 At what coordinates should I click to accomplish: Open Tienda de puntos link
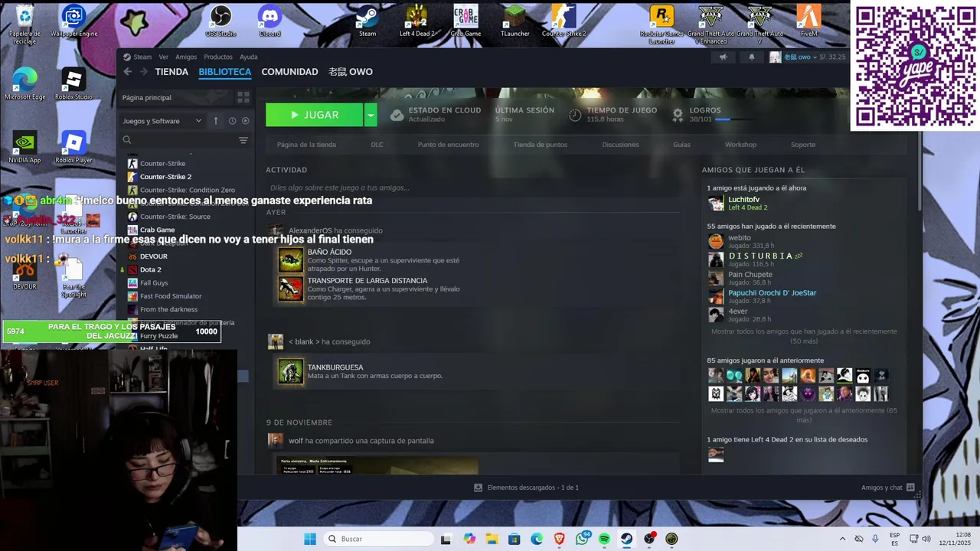(x=540, y=145)
